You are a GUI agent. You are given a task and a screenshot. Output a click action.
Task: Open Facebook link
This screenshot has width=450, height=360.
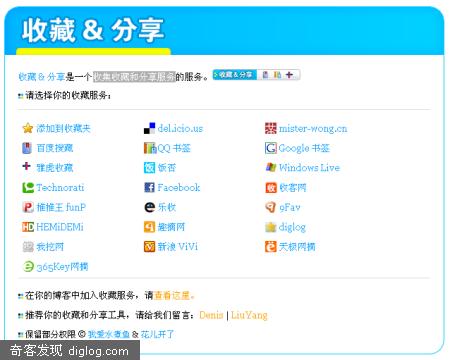179,187
